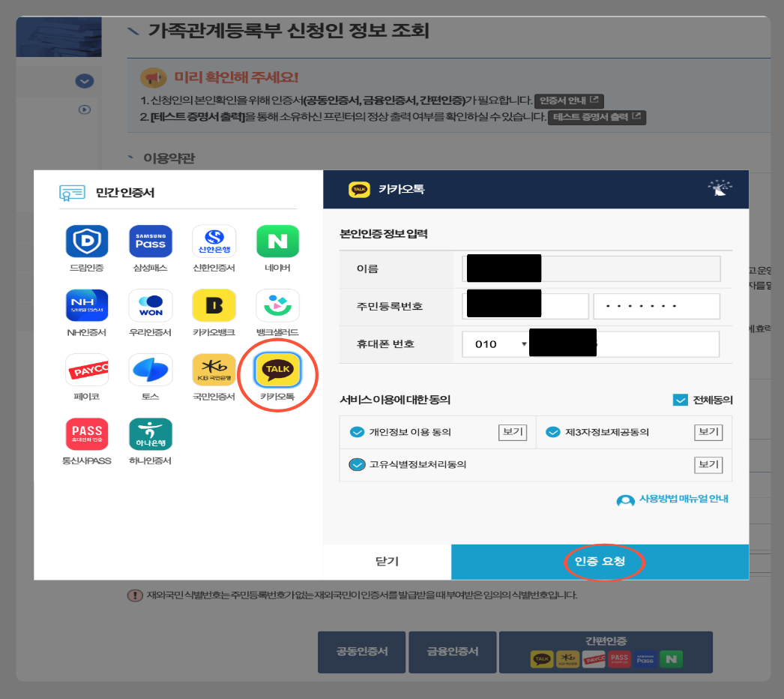Click the 간편인증 button
This screenshot has height=699, width=784.
tap(606, 652)
